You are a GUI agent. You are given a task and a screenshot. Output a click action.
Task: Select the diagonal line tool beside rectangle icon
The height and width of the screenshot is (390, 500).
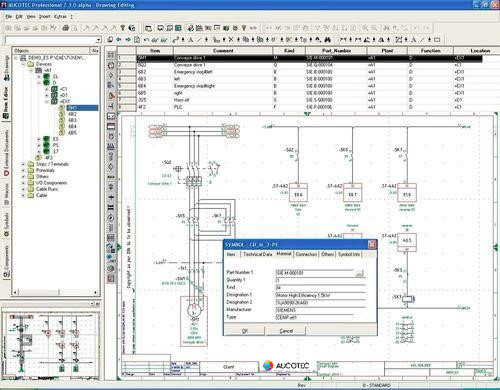click(422, 40)
